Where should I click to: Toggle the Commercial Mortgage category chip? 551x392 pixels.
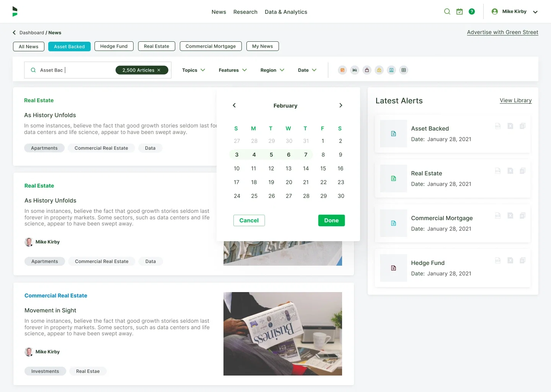(210, 46)
